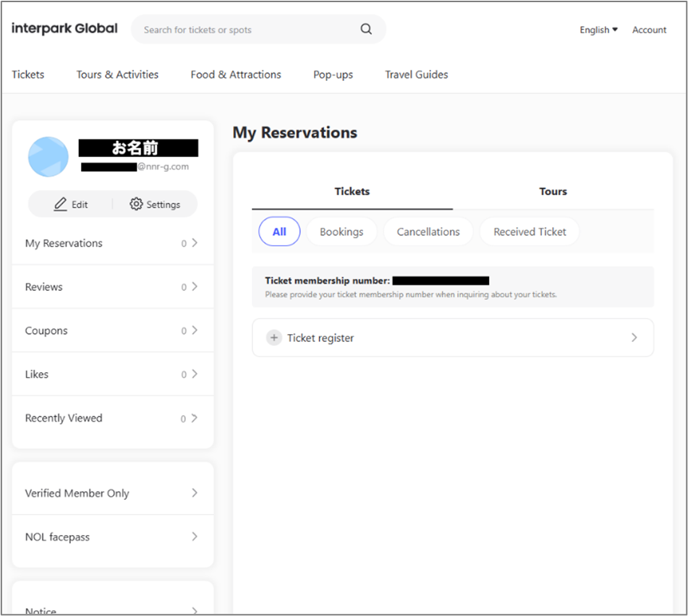Open Tours & Activities in the navigation
688x616 pixels.
[x=117, y=74]
